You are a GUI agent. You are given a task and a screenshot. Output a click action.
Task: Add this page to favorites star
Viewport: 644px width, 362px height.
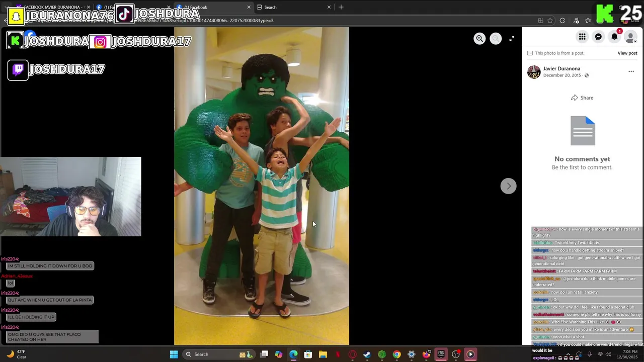[550, 21]
